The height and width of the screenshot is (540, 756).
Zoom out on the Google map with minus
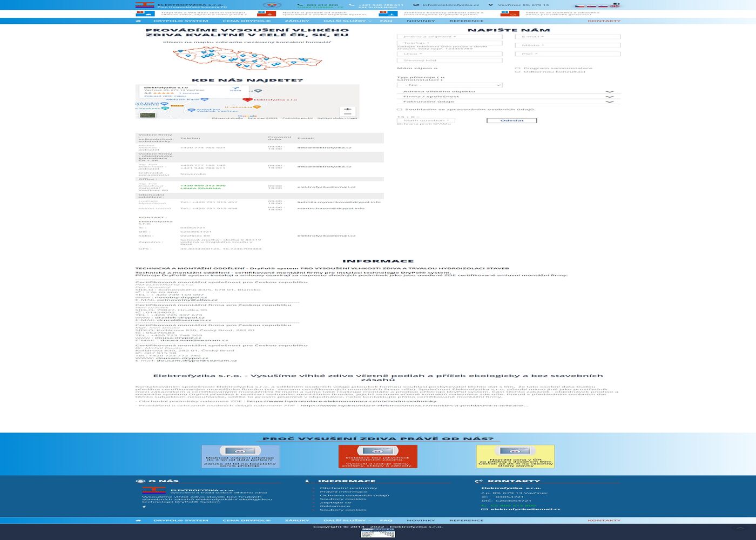click(348, 114)
